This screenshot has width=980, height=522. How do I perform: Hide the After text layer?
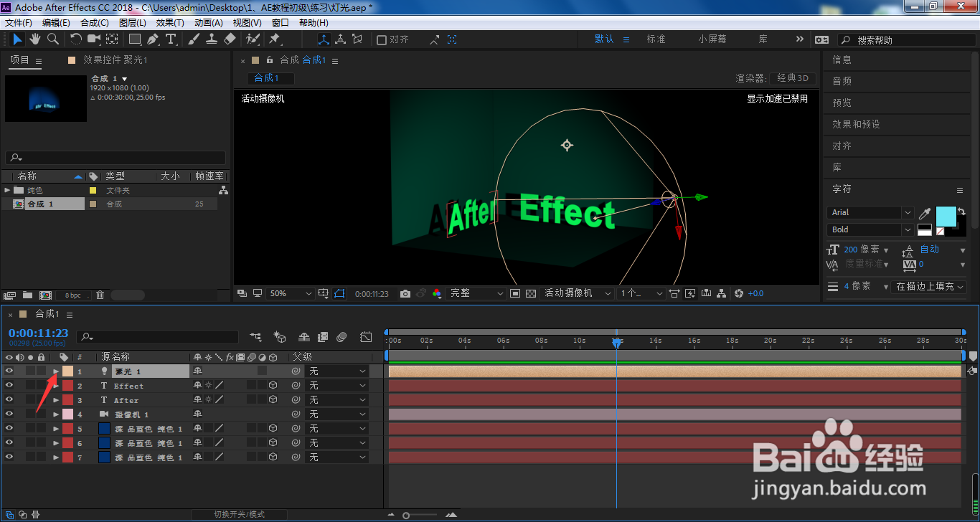tap(9, 399)
